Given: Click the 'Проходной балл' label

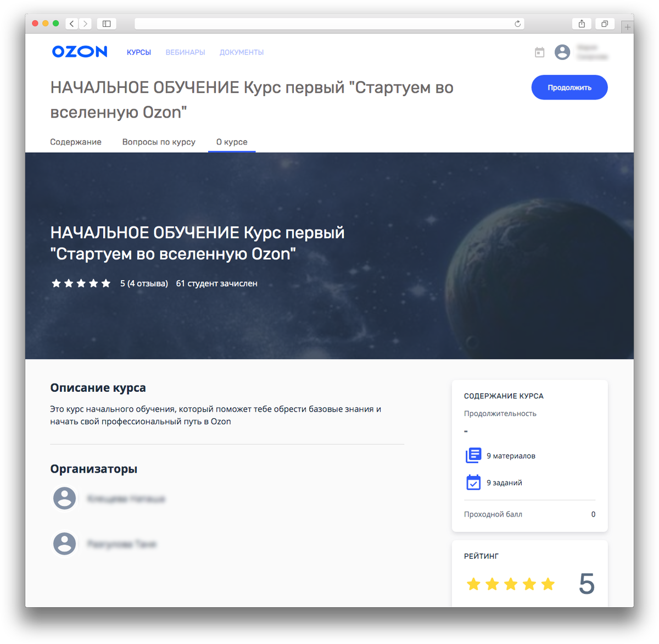Looking at the screenshot, I should click(x=493, y=514).
